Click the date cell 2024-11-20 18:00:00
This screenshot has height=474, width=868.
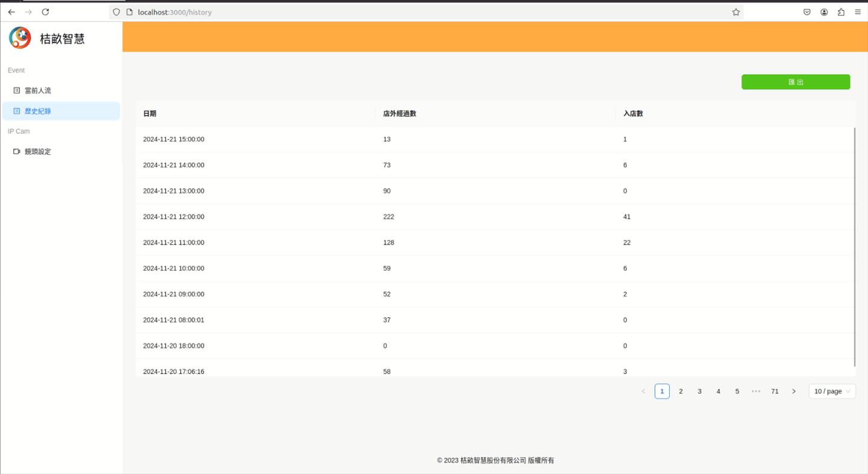[174, 346]
